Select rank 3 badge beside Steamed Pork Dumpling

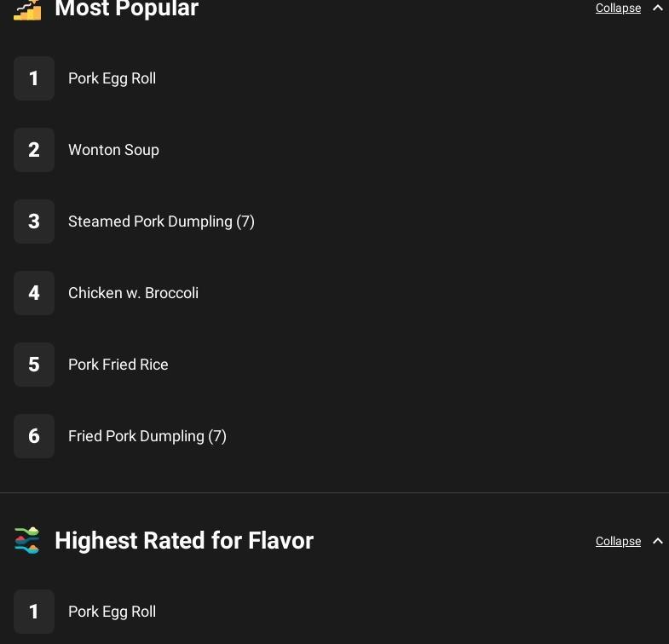(x=34, y=221)
